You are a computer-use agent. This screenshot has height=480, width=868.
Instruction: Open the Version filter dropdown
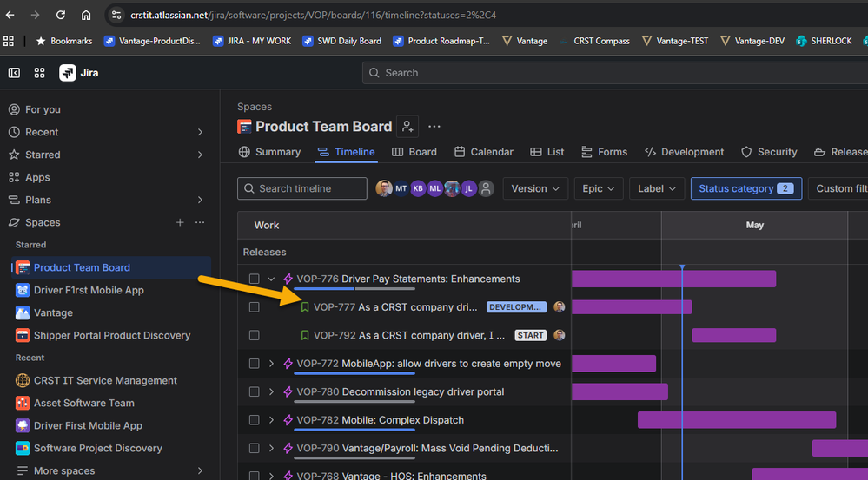point(535,188)
